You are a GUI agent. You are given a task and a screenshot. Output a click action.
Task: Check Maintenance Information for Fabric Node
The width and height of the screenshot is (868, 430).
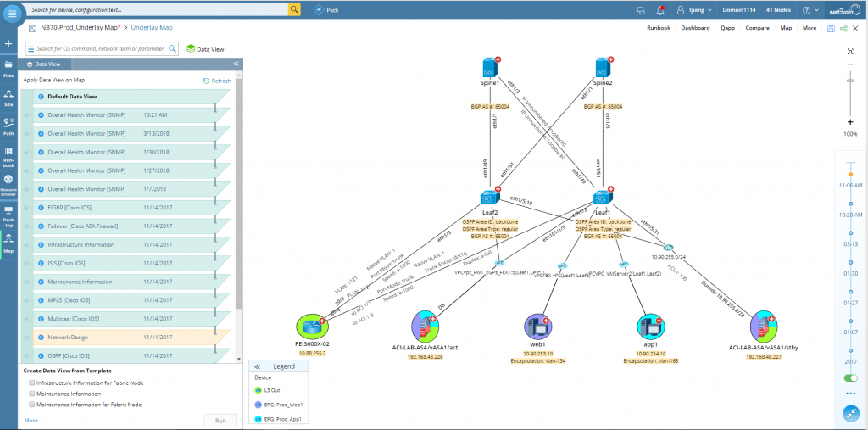[32, 405]
